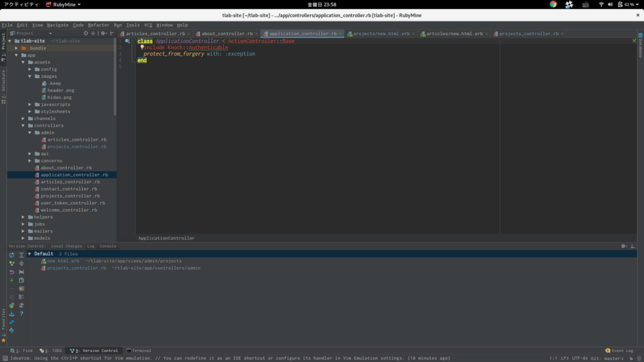Open the Terminal tool window
Viewport: 644px width, 362px height.
click(x=139, y=351)
